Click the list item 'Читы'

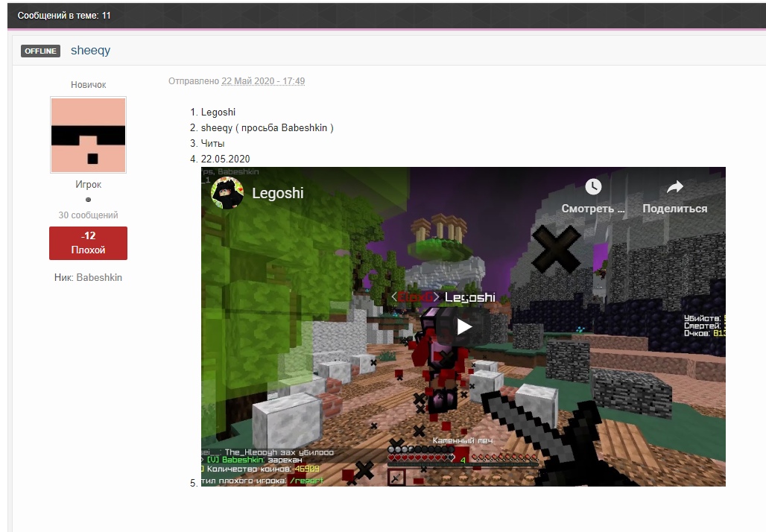pyautogui.click(x=212, y=144)
